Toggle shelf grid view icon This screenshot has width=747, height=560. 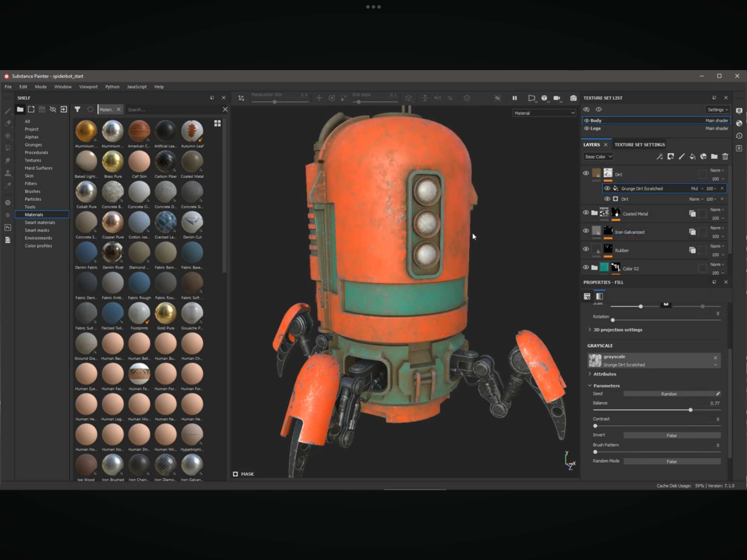(217, 123)
